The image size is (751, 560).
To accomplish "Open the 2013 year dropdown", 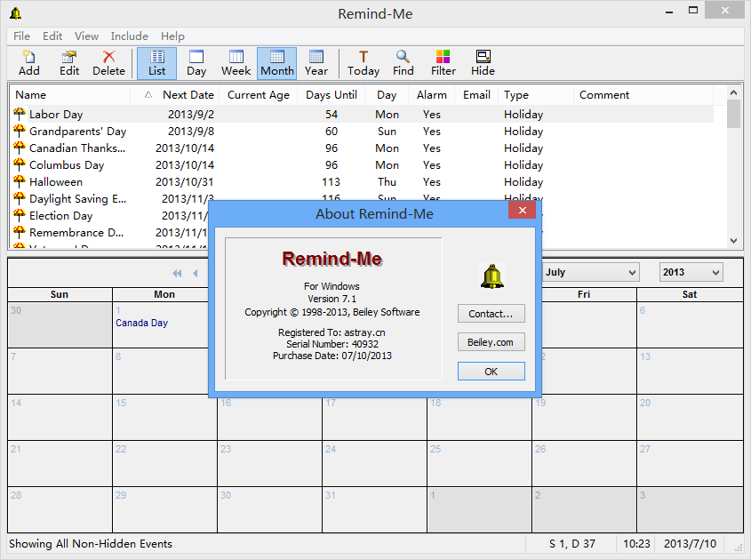I will click(691, 272).
